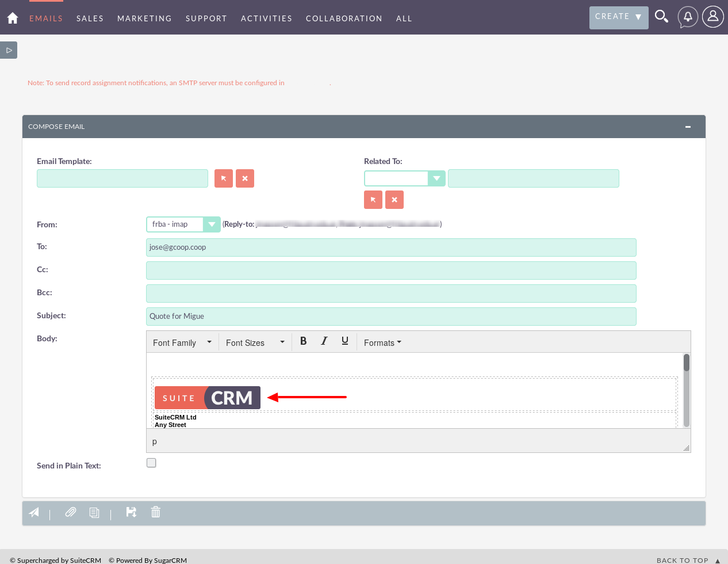Open the Emails menu

click(46, 18)
